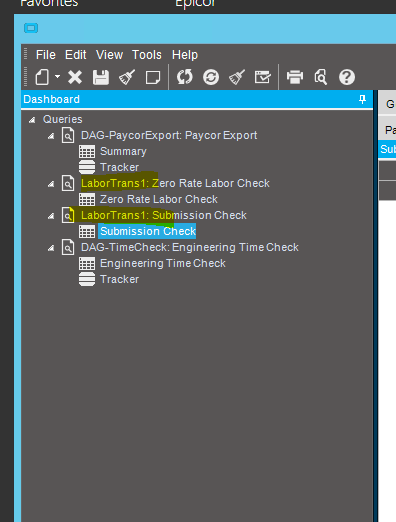This screenshot has width=396, height=522.
Task: Open the Edit menu
Action: click(76, 55)
